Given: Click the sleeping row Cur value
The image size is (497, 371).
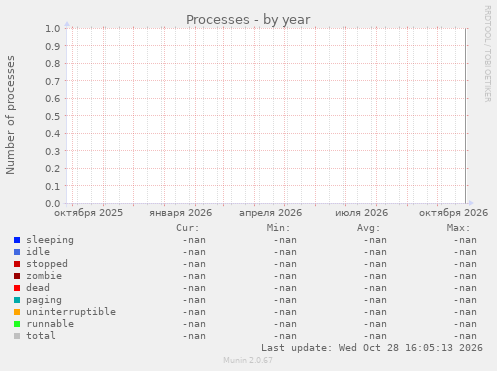Looking at the screenshot, I should pyautogui.click(x=194, y=240).
